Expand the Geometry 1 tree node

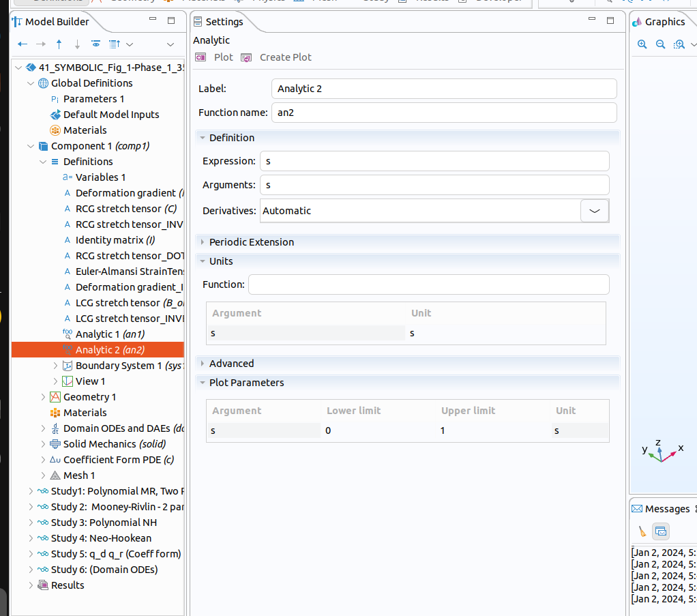(43, 397)
